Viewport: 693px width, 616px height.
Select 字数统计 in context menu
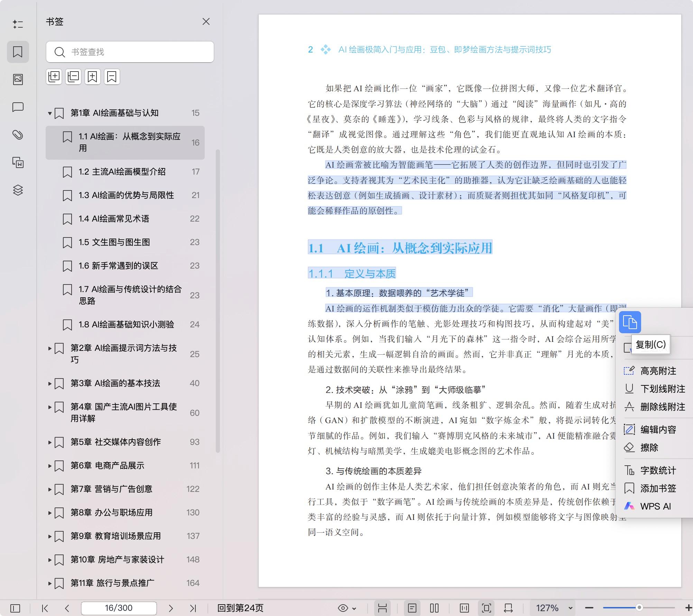tap(658, 470)
